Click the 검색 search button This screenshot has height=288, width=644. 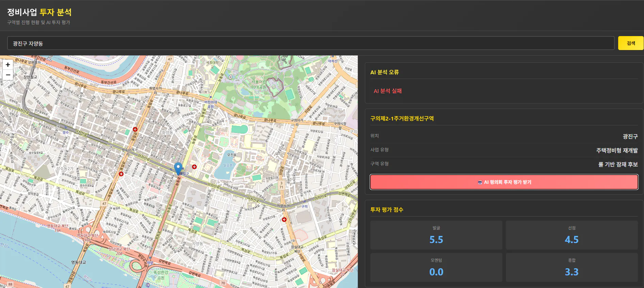(x=631, y=43)
